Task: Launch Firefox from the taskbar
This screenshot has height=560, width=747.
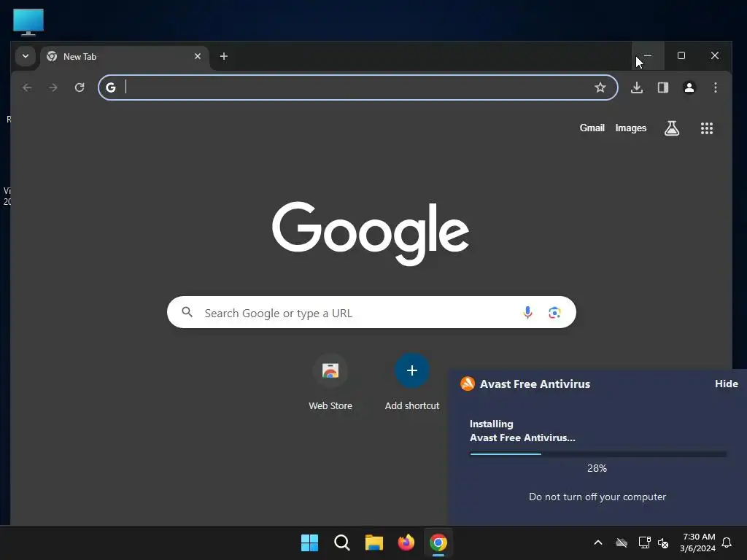Action: click(x=406, y=542)
